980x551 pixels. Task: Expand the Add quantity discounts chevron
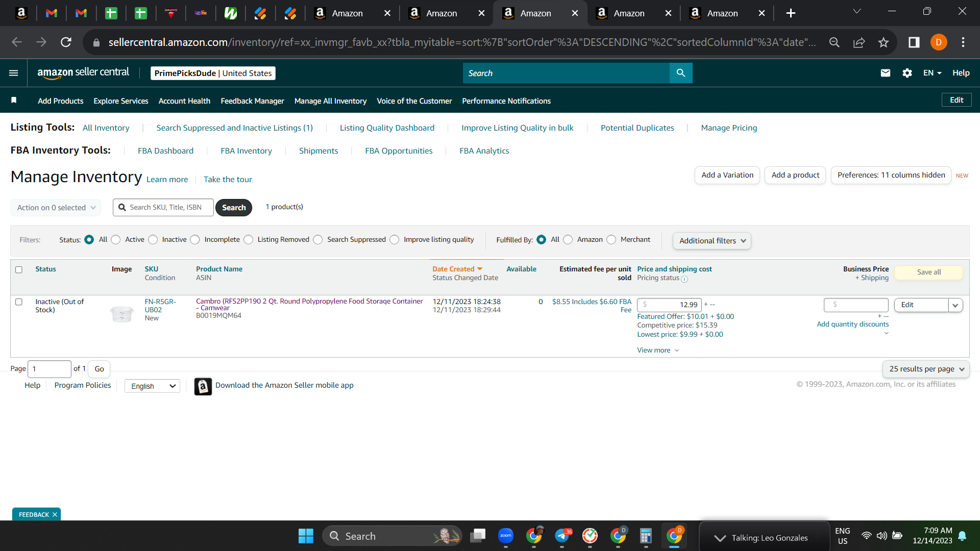pos(887,333)
